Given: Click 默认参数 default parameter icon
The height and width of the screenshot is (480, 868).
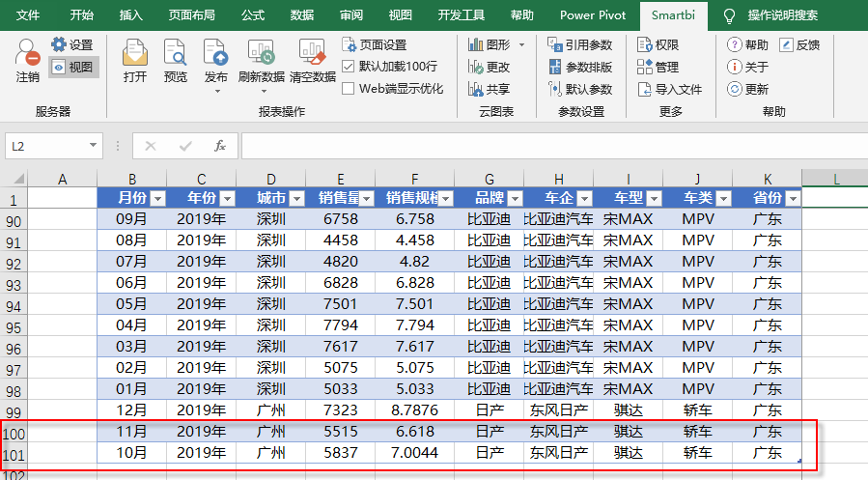Looking at the screenshot, I should click(x=554, y=89).
